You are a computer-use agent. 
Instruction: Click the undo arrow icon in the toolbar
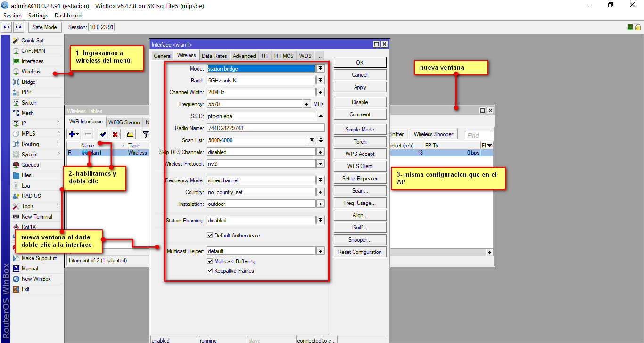pyautogui.click(x=7, y=27)
